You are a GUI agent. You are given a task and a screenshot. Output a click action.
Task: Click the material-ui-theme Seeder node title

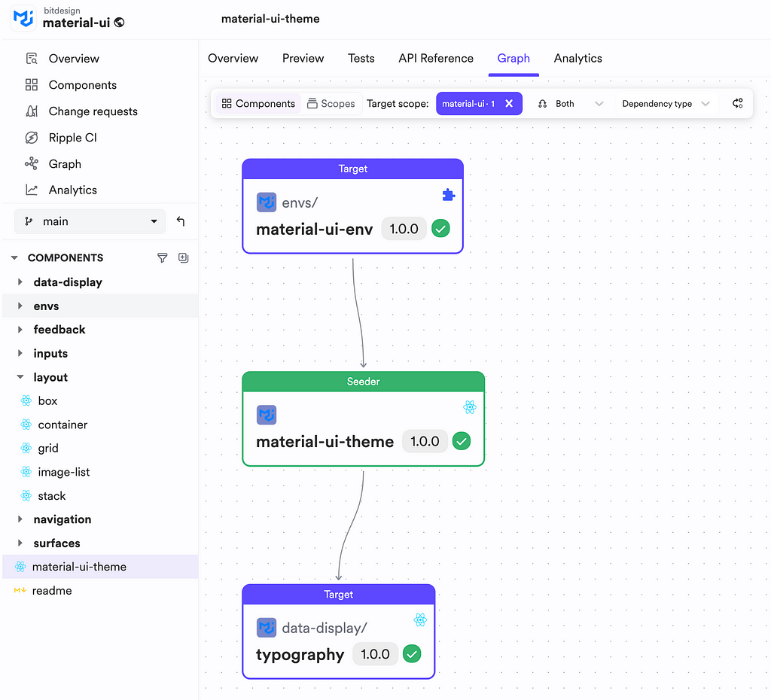(325, 442)
